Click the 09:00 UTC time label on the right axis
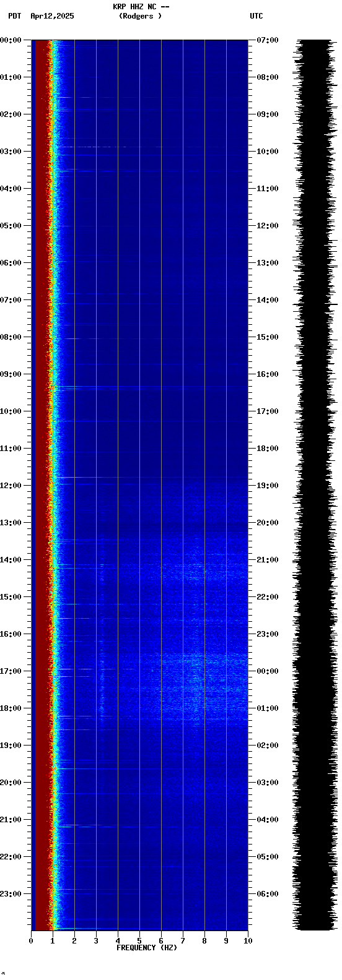This screenshot has width=342, height=980. tap(267, 114)
